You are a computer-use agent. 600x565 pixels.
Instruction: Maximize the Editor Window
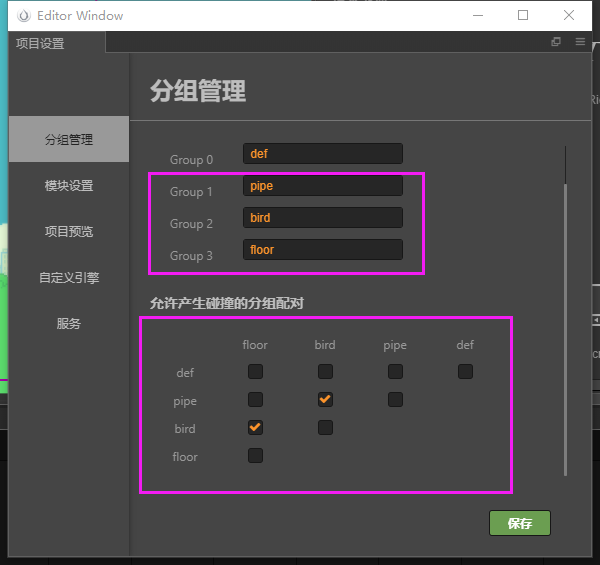point(523,15)
